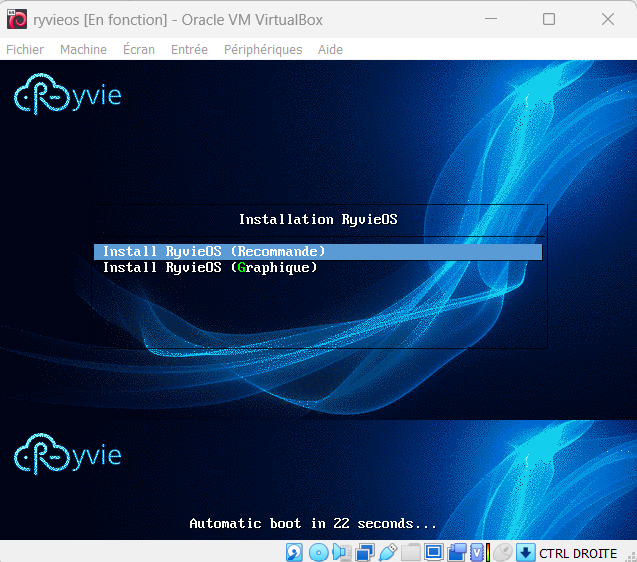Click the CTRL DROITE host key label
This screenshot has width=637, height=562.
[578, 553]
